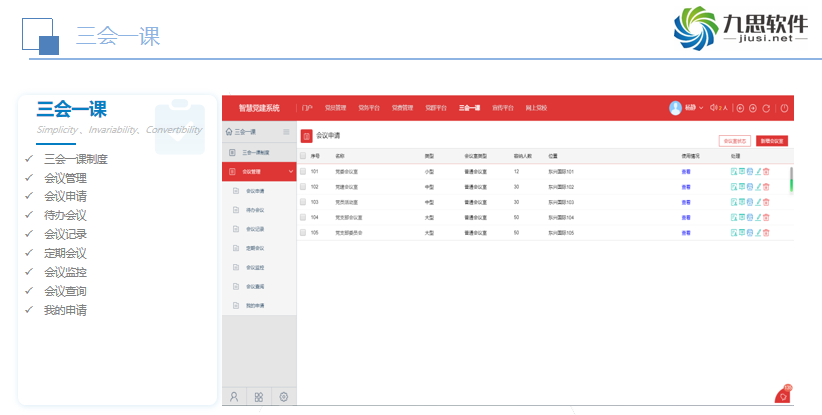Image resolution: width=822 pixels, height=415 pixels.
Task: Click the person icon at sidebar bottom
Action: (x=234, y=397)
